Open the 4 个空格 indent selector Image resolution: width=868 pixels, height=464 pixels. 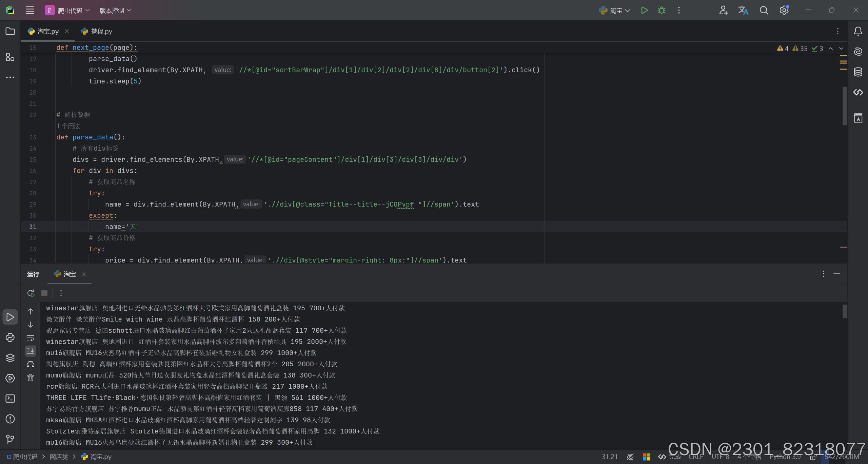(749, 457)
